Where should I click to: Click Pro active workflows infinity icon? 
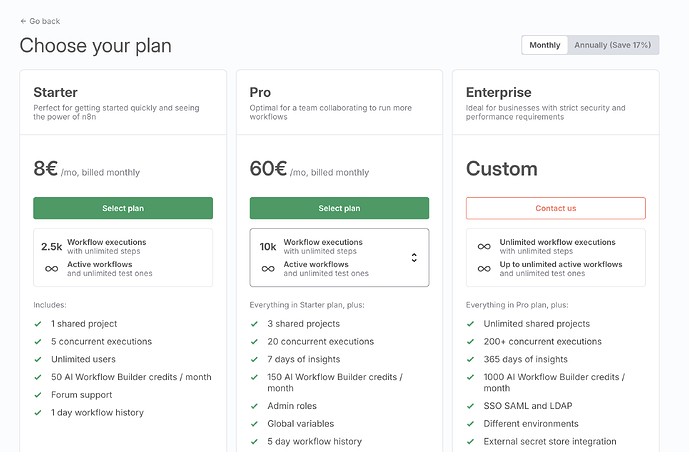click(268, 269)
